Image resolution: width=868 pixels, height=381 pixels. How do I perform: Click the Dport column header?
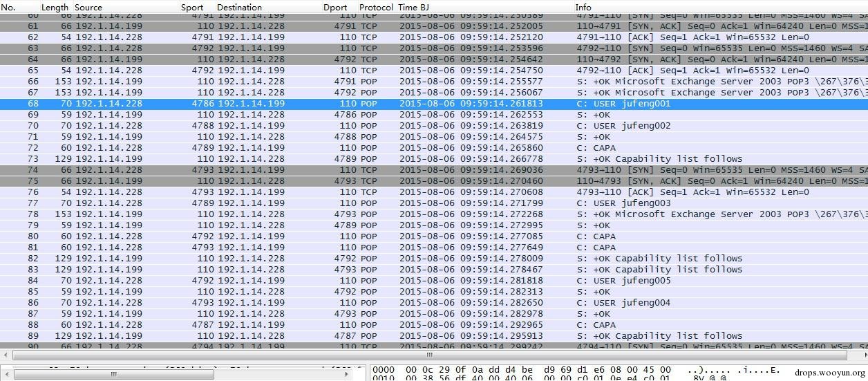point(335,7)
